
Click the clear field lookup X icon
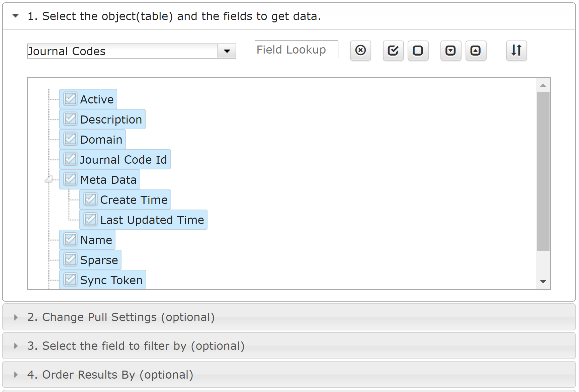(360, 51)
